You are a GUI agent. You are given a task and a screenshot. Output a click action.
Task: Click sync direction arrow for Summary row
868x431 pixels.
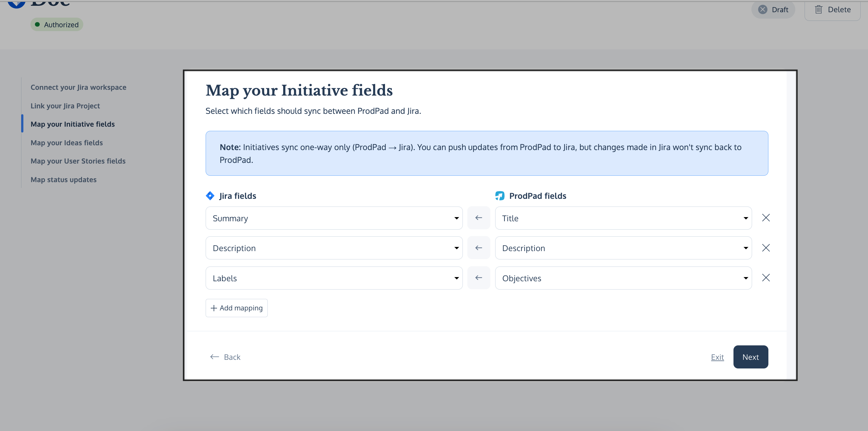(479, 218)
